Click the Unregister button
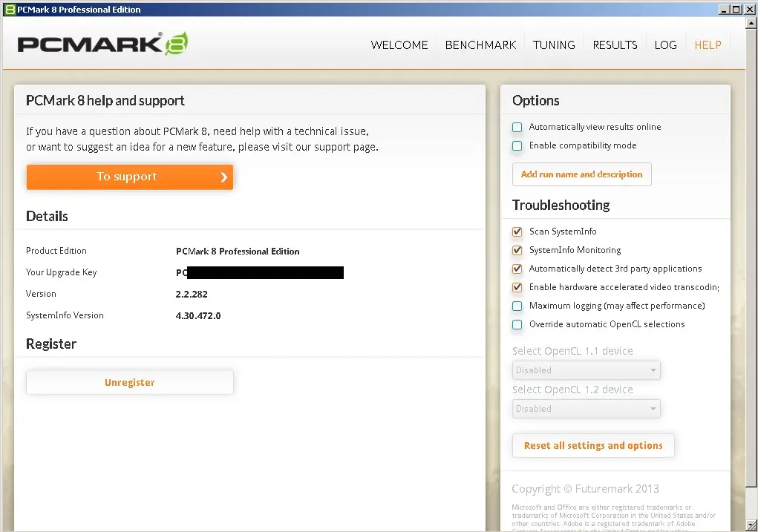The image size is (758, 532). [x=130, y=382]
